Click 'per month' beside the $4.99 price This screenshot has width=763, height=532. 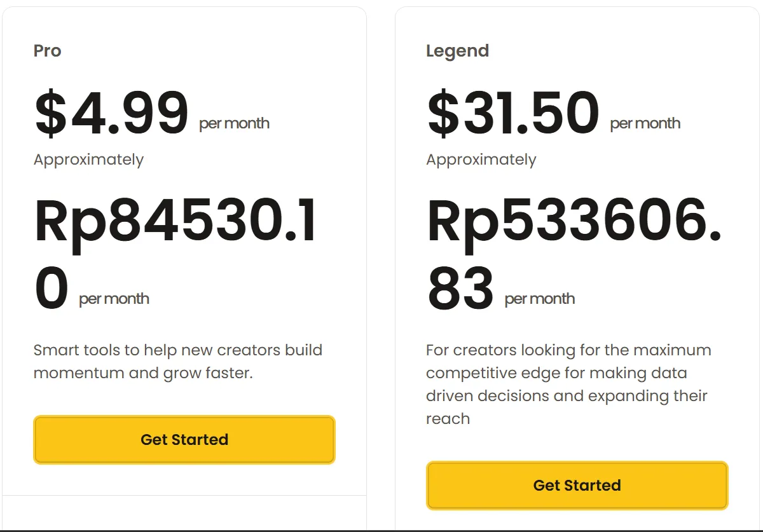pos(234,123)
